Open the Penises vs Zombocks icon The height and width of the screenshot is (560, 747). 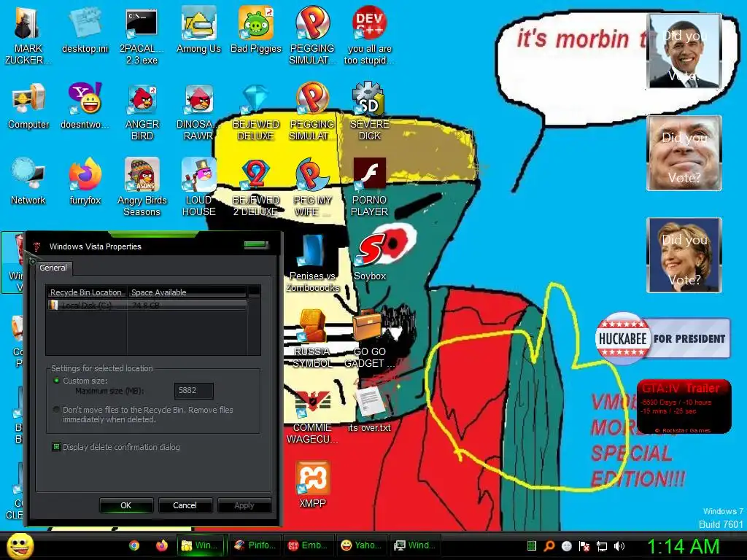(312, 262)
